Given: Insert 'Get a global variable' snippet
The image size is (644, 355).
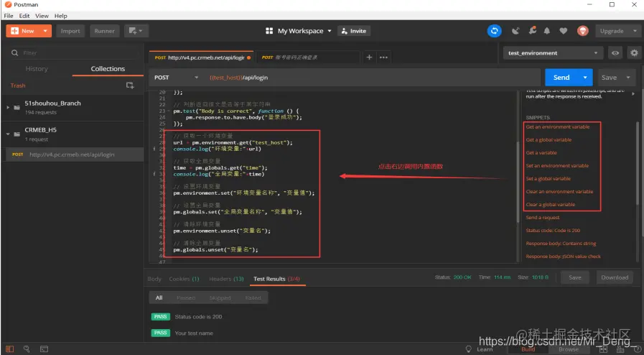Looking at the screenshot, I should pos(549,139).
